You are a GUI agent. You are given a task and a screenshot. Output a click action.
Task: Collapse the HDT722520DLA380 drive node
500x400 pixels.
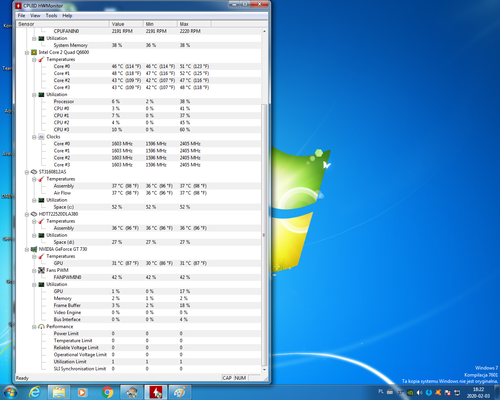click(27, 214)
